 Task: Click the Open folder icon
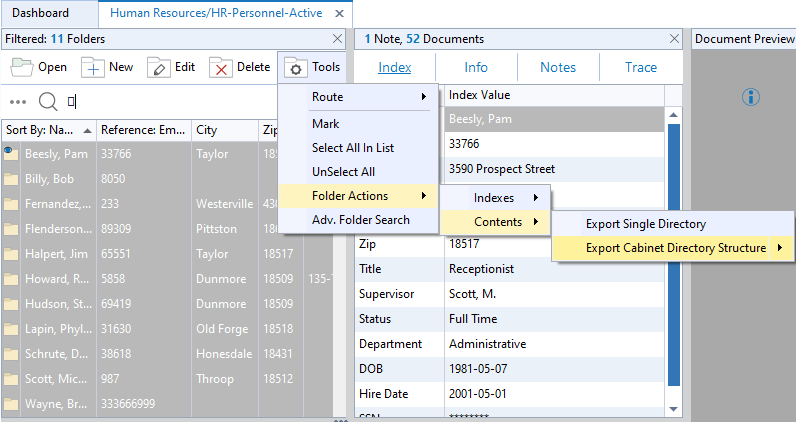(x=22, y=67)
